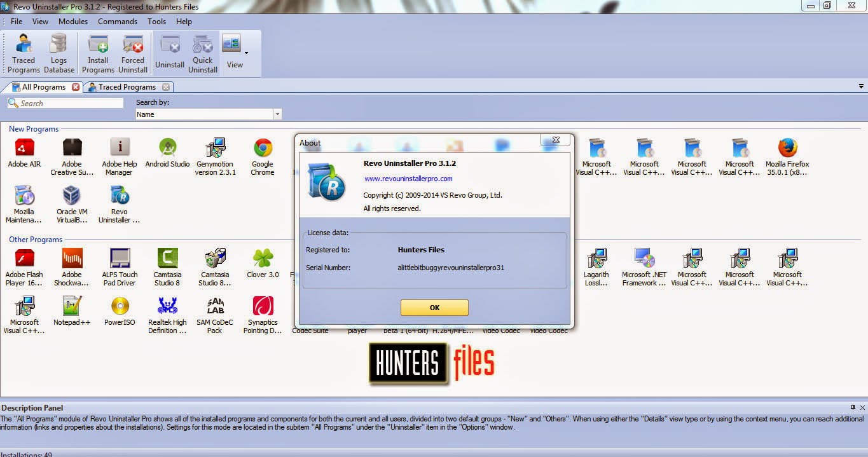Pin the Description Panel
868x457 pixels.
pyautogui.click(x=853, y=407)
